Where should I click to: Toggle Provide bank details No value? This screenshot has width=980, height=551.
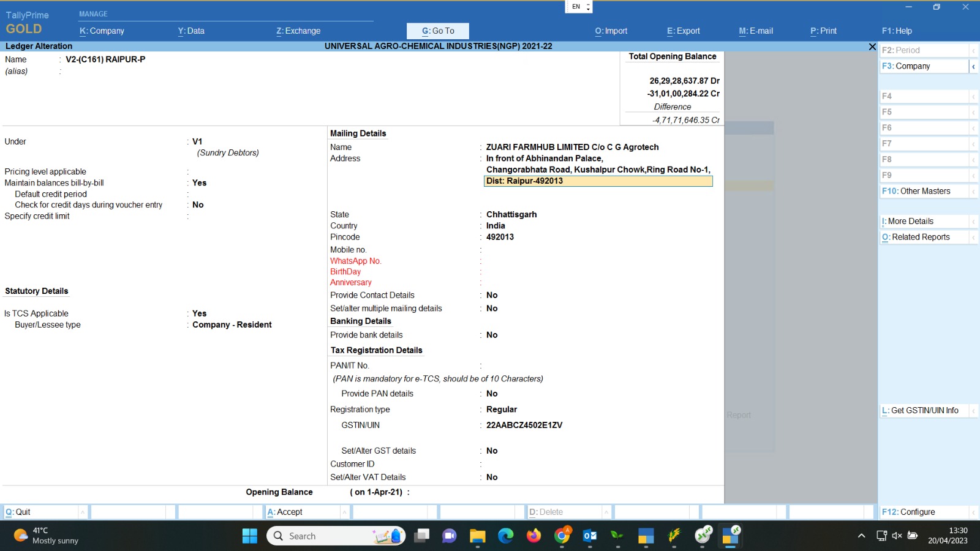pyautogui.click(x=492, y=335)
